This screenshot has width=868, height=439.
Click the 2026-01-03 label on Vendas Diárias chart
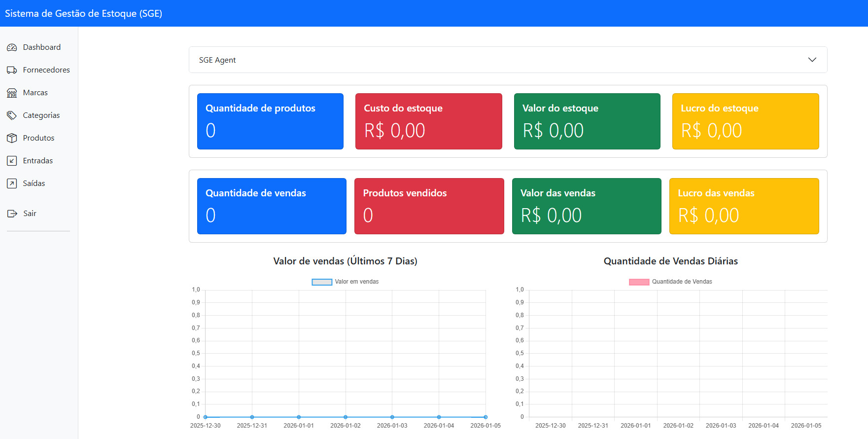click(x=721, y=426)
